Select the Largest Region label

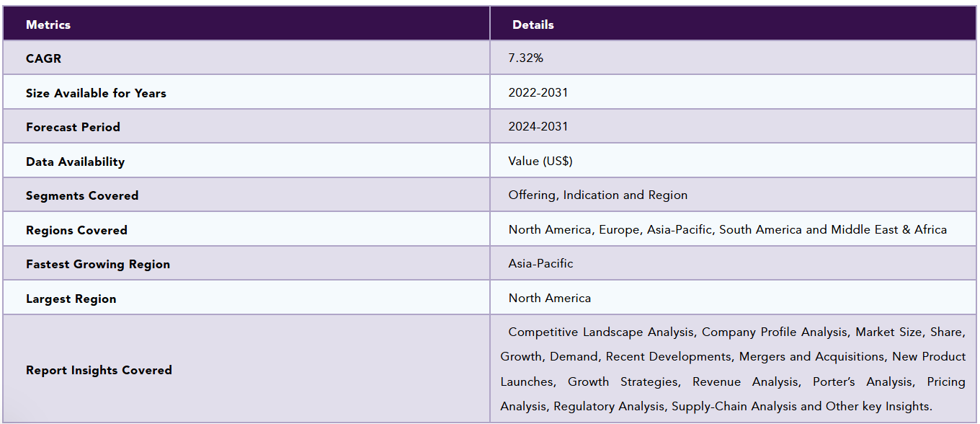[x=71, y=299]
